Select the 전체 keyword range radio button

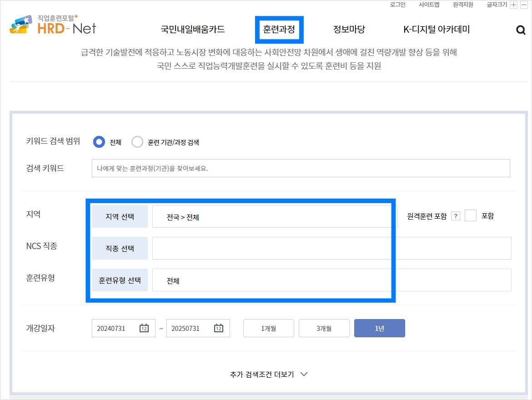point(99,142)
